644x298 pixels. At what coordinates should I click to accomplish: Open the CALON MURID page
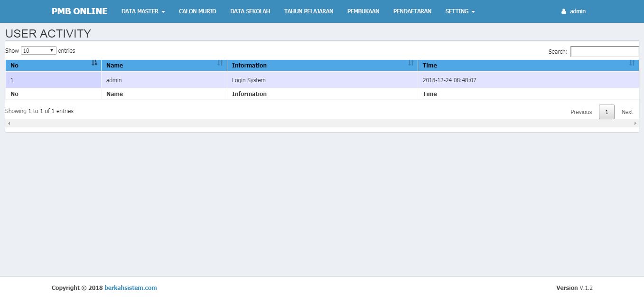click(x=197, y=11)
